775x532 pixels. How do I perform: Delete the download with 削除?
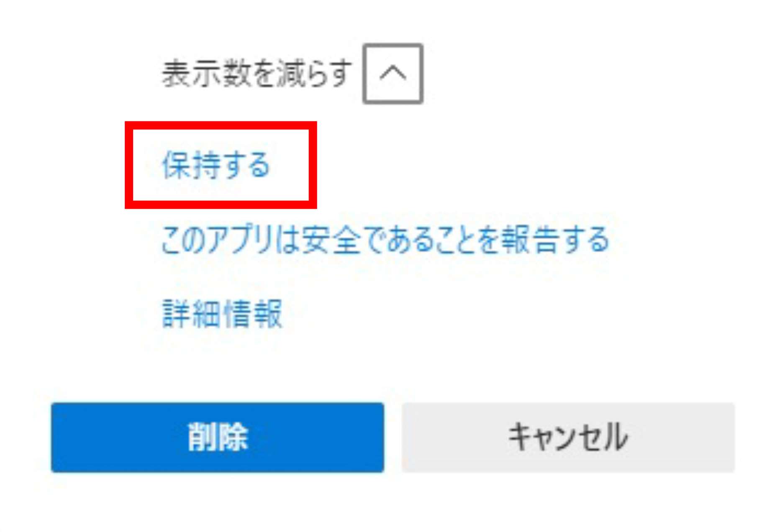(218, 437)
